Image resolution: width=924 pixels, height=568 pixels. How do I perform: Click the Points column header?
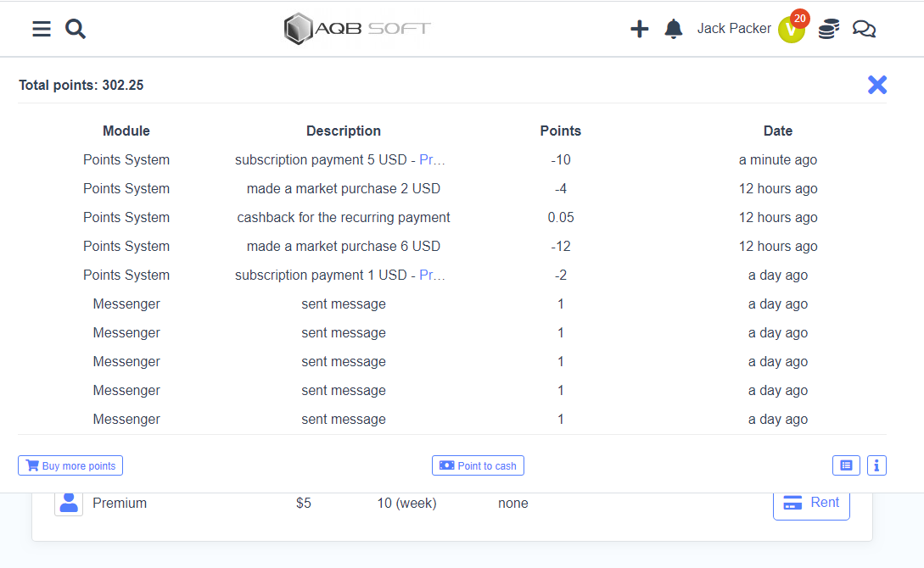(x=560, y=131)
